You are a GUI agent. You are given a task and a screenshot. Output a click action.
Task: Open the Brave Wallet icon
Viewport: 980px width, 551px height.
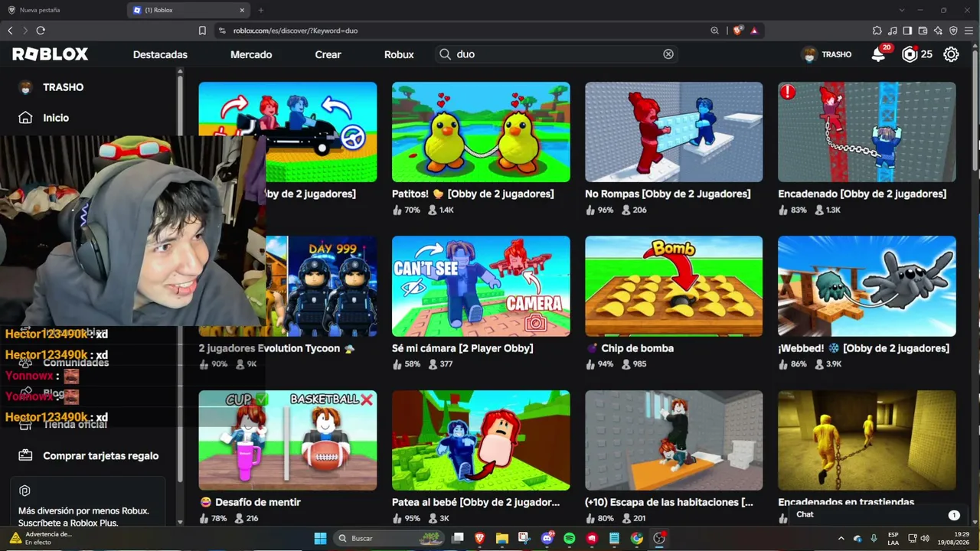[923, 31]
